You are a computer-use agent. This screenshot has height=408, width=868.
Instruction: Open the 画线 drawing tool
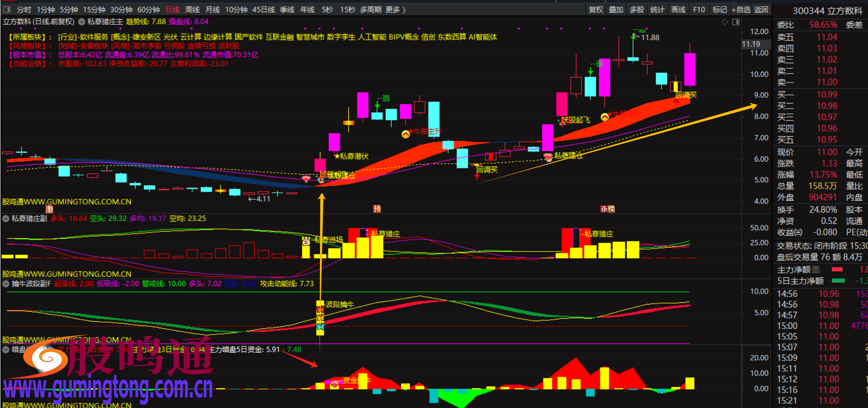678,9
